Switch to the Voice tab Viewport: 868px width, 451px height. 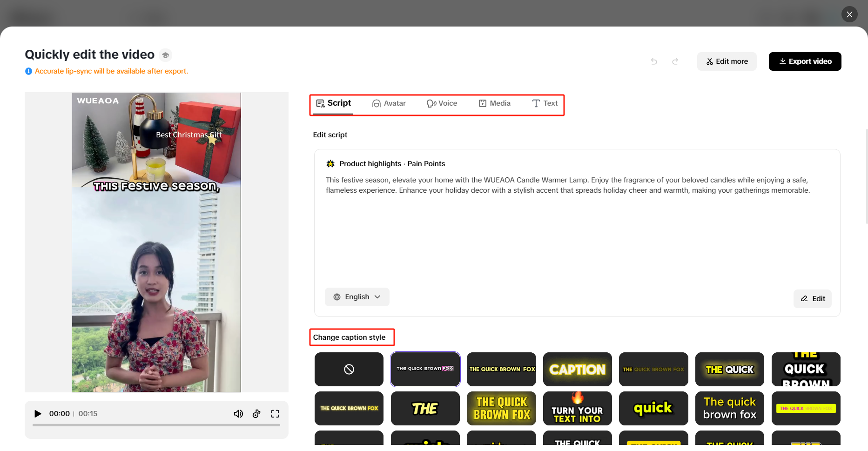tap(442, 103)
